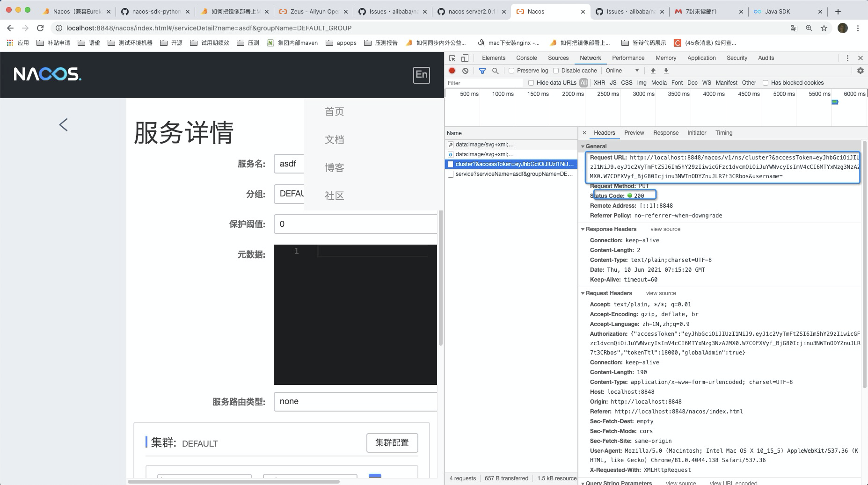Enable the Preserve log checkbox
This screenshot has height=485, width=868.
point(511,71)
